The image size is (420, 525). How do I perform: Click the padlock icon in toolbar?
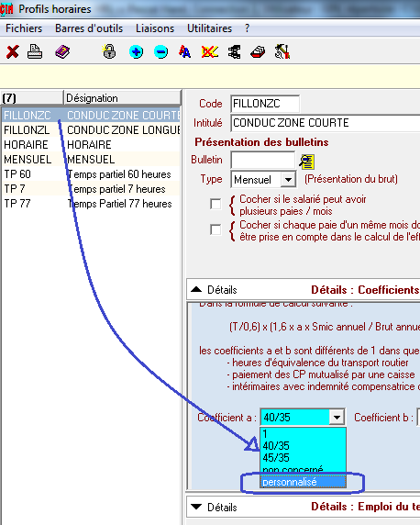pyautogui.click(x=109, y=52)
